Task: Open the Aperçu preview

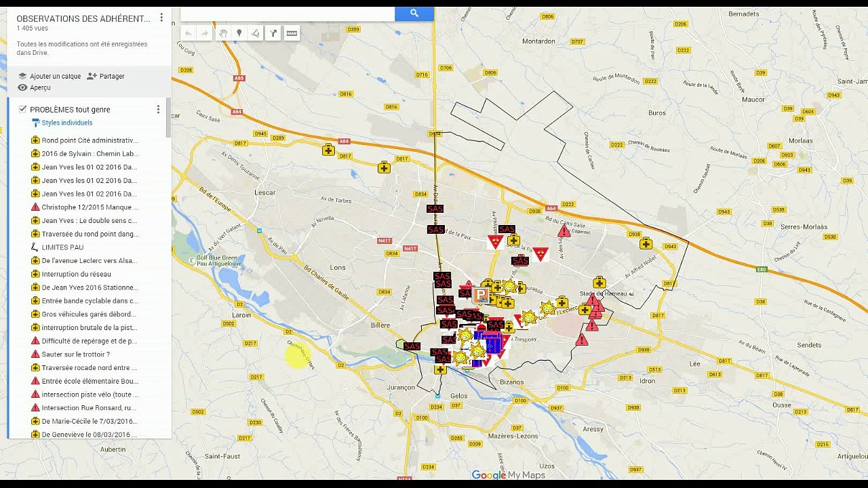Action: coord(34,87)
